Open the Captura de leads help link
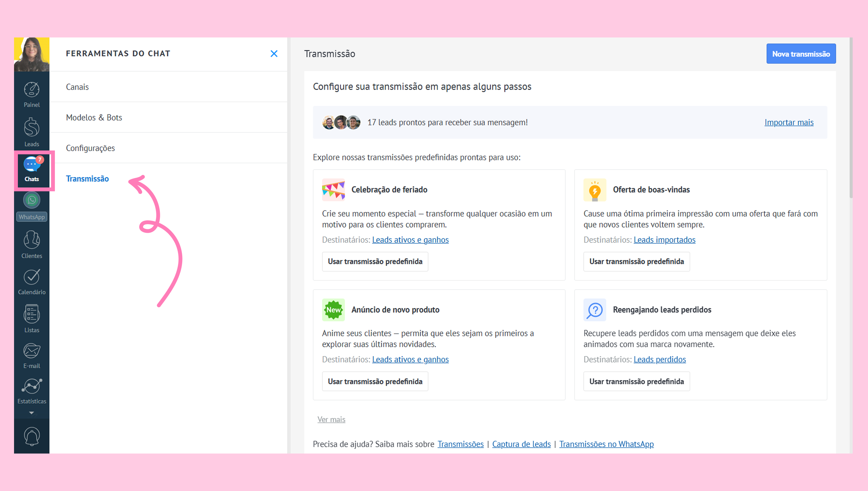 [521, 444]
